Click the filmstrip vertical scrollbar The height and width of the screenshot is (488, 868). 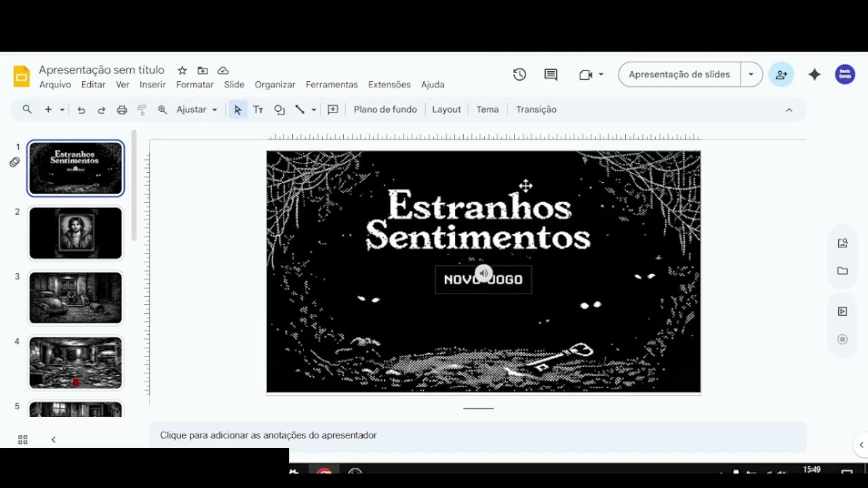pyautogui.click(x=134, y=186)
